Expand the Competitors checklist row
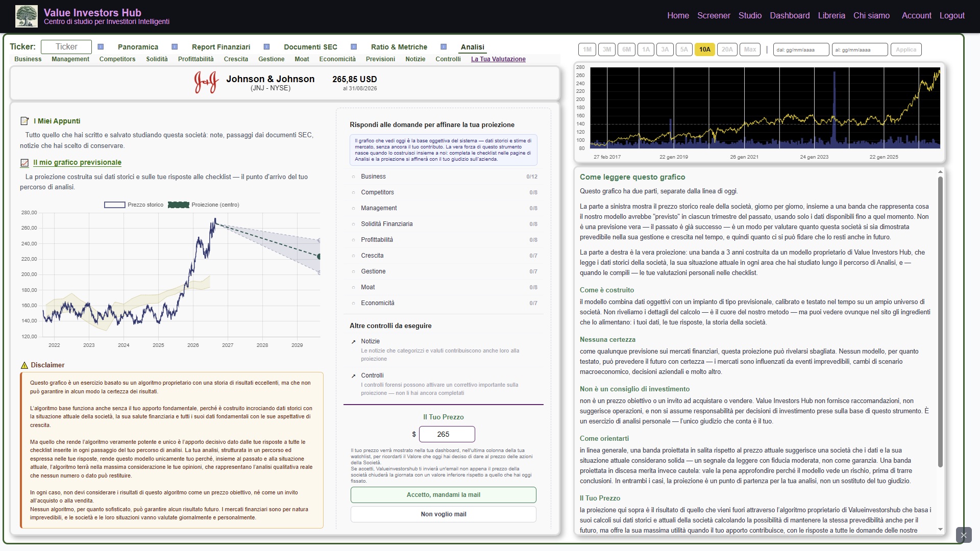 pyautogui.click(x=444, y=192)
